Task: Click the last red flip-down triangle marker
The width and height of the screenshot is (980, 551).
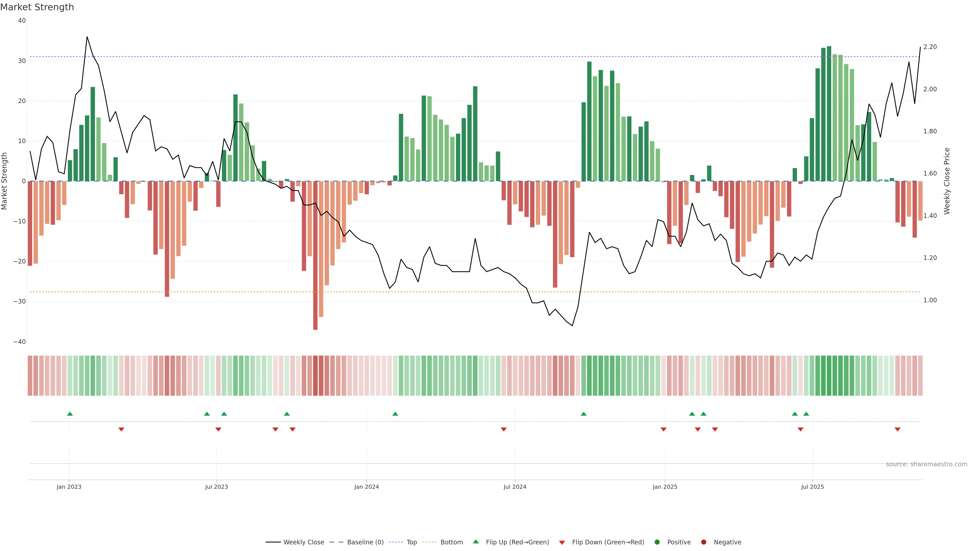Action: point(898,429)
